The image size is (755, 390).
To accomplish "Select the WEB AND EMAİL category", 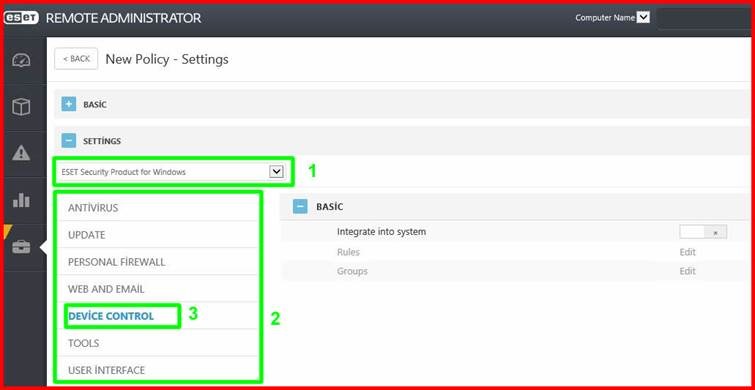I will pyautogui.click(x=158, y=289).
